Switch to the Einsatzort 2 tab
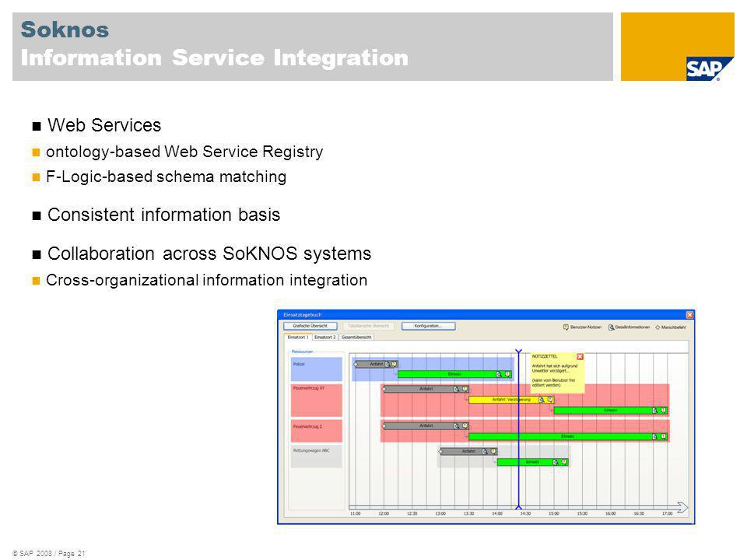The height and width of the screenshot is (560, 747). pyautogui.click(x=325, y=337)
